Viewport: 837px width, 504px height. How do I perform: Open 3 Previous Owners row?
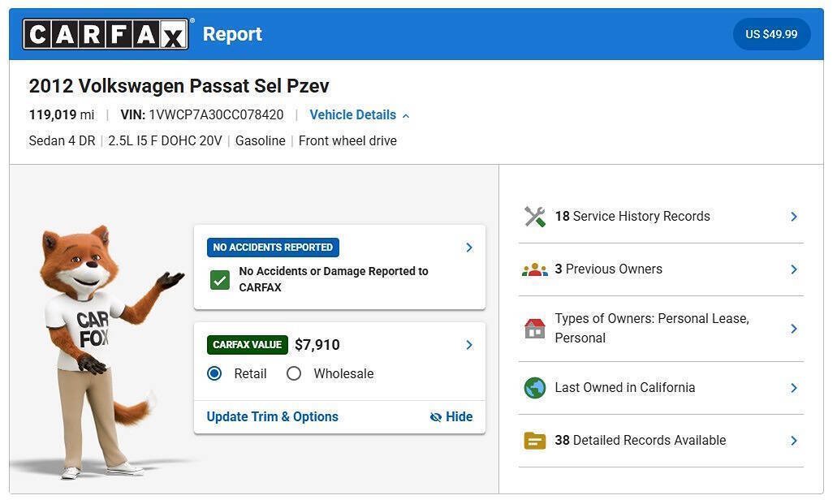[x=661, y=269]
